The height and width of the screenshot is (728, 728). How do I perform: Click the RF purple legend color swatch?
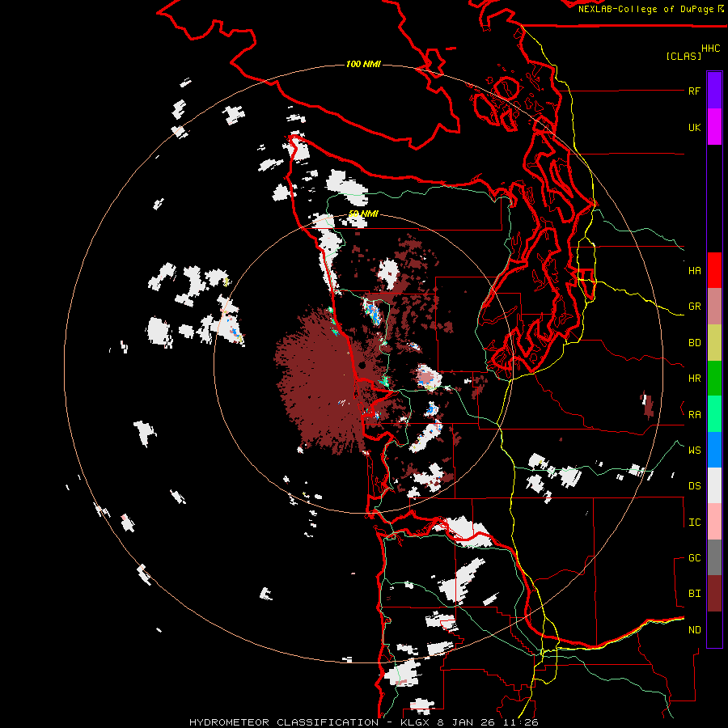(714, 91)
